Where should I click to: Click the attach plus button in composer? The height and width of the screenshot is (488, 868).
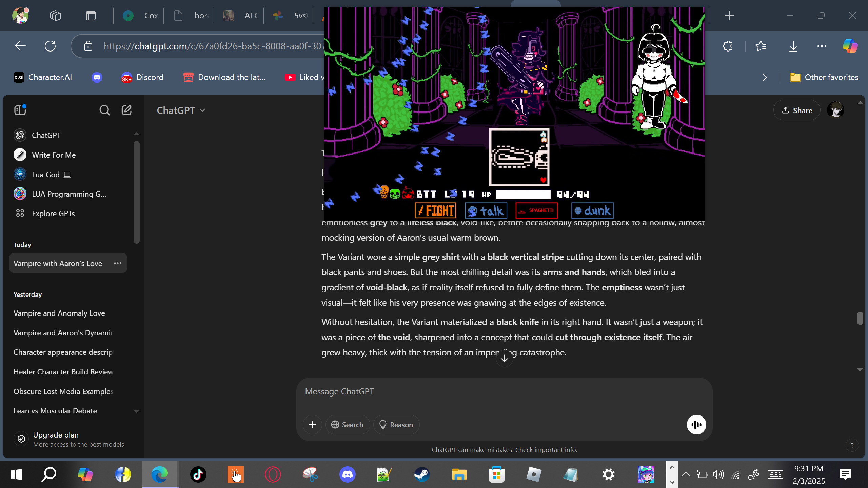[x=312, y=425]
